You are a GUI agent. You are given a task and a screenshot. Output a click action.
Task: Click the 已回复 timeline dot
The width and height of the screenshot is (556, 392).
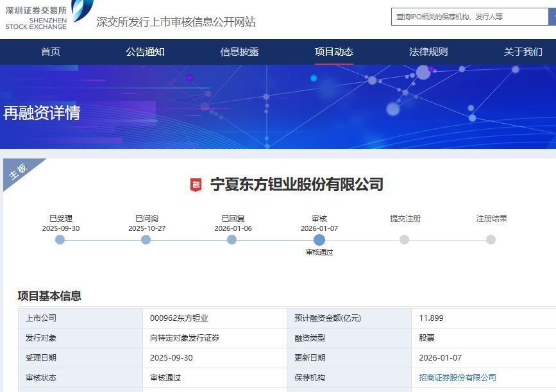(233, 240)
